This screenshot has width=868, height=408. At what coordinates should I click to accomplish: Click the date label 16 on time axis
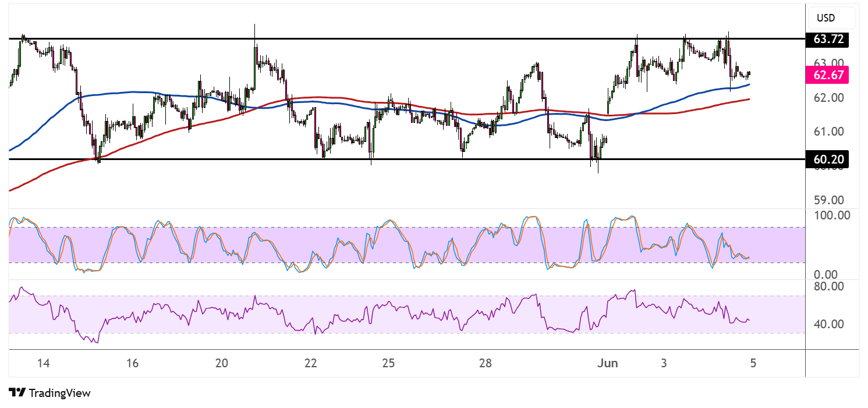tap(132, 363)
